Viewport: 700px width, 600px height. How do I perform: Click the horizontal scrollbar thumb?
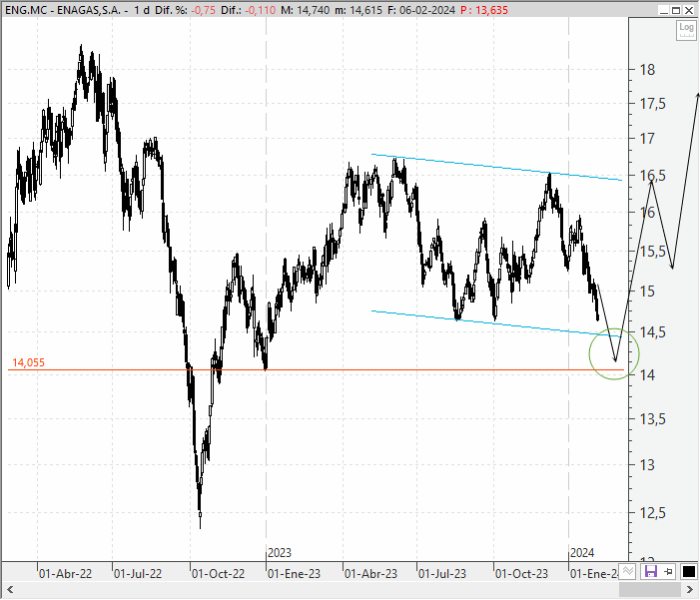(649, 590)
